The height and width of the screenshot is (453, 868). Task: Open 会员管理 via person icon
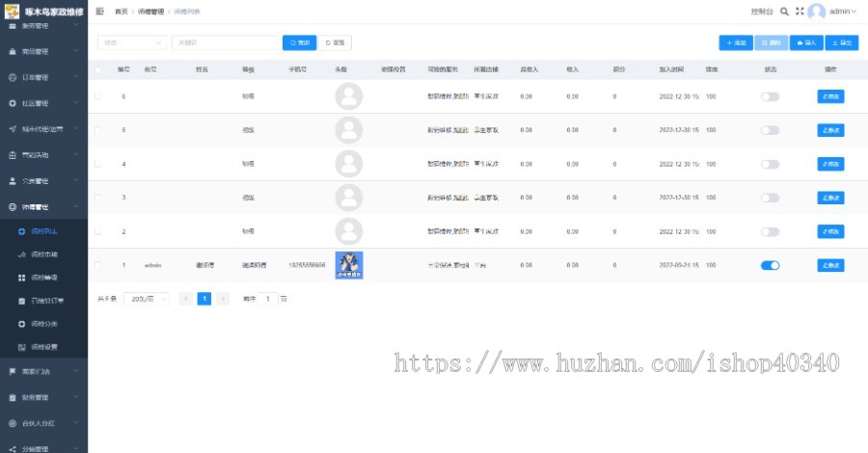[x=13, y=181]
